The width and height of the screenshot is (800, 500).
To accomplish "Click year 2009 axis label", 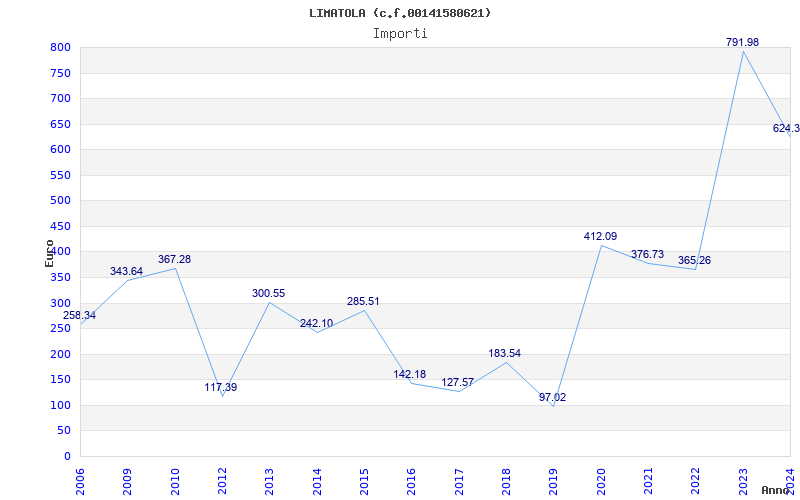I will pos(128,482).
